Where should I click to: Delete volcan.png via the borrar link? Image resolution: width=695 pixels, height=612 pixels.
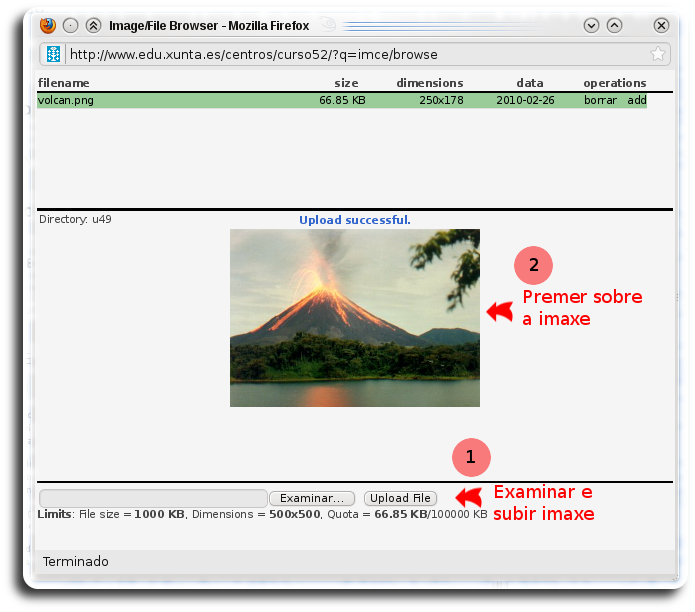point(601,100)
